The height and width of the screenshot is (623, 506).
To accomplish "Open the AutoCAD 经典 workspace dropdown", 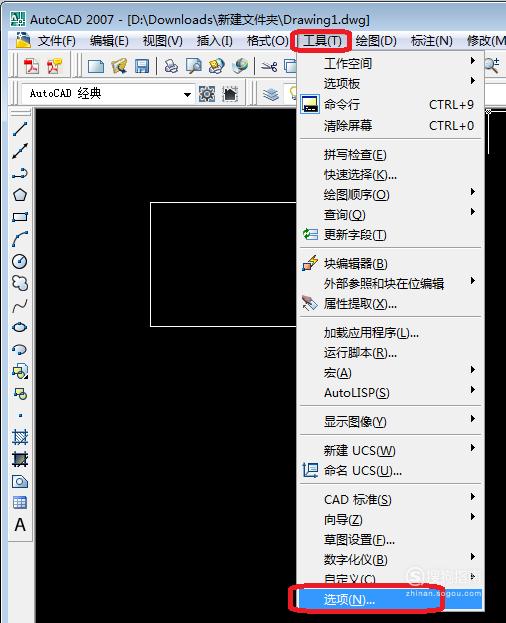I will click(x=187, y=95).
